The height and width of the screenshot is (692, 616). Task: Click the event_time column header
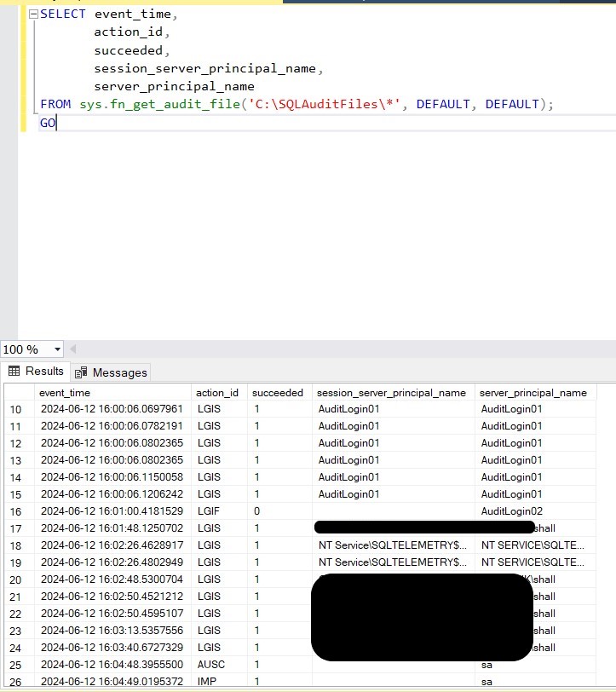pos(112,393)
